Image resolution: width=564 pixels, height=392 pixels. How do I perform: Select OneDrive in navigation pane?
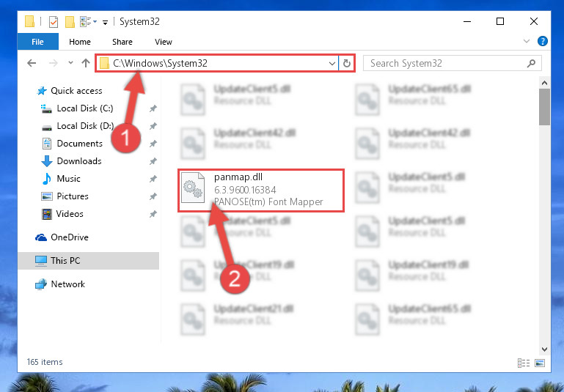click(62, 237)
